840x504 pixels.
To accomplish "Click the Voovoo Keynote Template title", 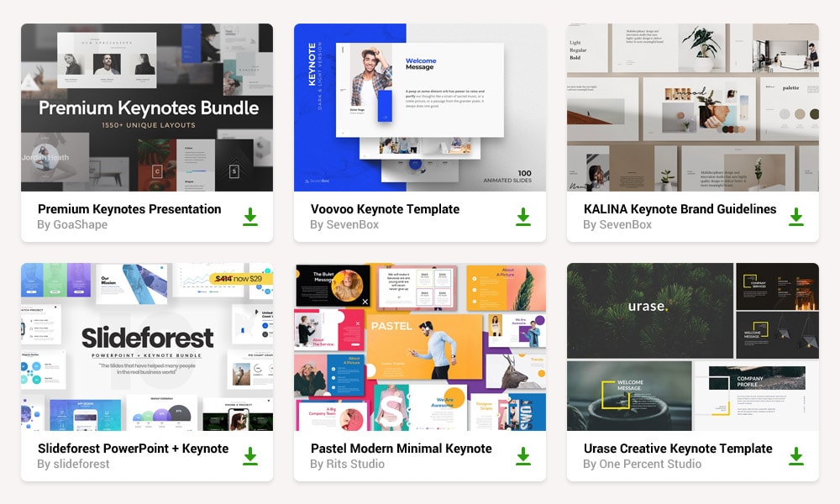I will click(385, 209).
